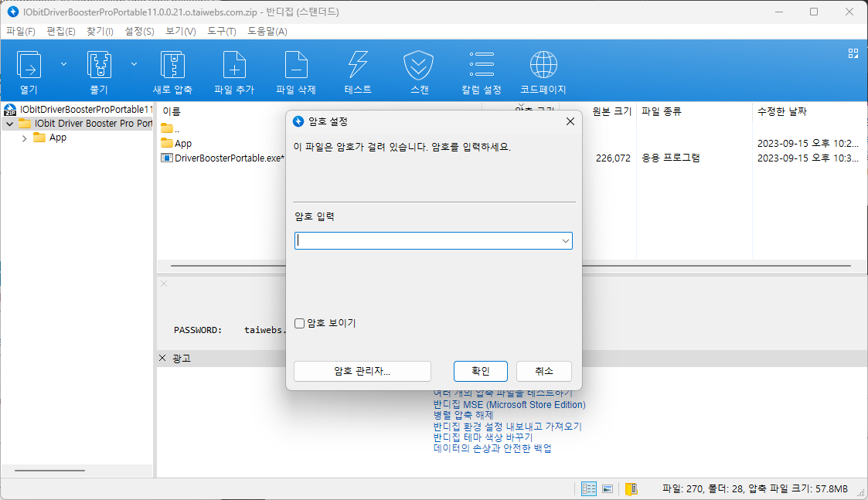The image size is (868, 500).
Task: Open the 편집(E) menu
Action: (x=61, y=31)
